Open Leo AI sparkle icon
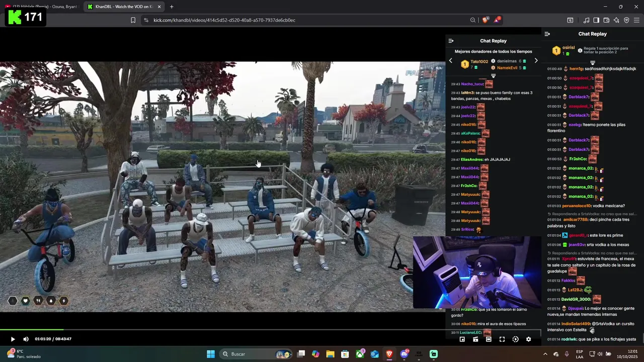The image size is (644, 362). point(616,20)
